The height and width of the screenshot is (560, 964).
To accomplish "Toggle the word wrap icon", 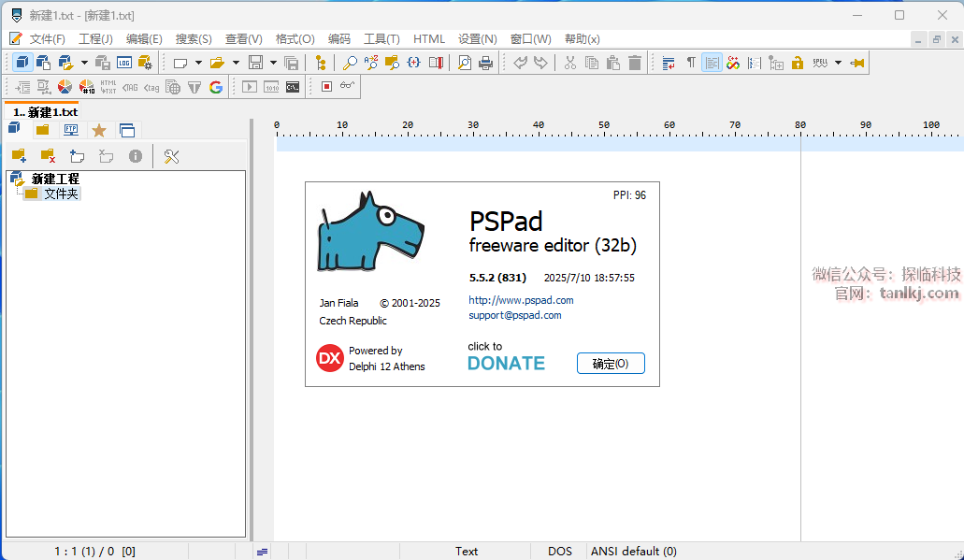I will click(x=669, y=63).
